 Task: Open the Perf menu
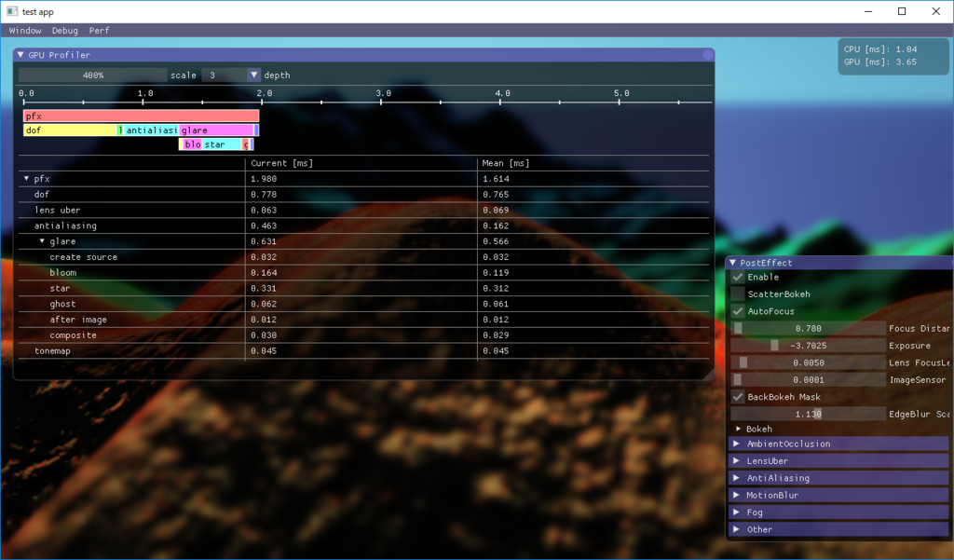tap(99, 31)
